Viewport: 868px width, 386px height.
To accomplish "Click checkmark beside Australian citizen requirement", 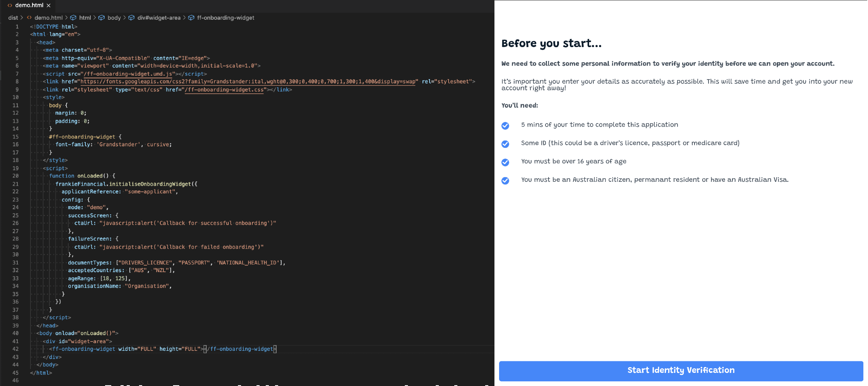I will (505, 181).
